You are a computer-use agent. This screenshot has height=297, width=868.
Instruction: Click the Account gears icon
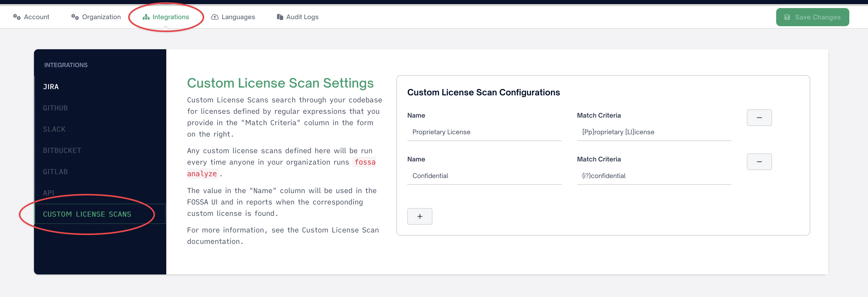(17, 17)
